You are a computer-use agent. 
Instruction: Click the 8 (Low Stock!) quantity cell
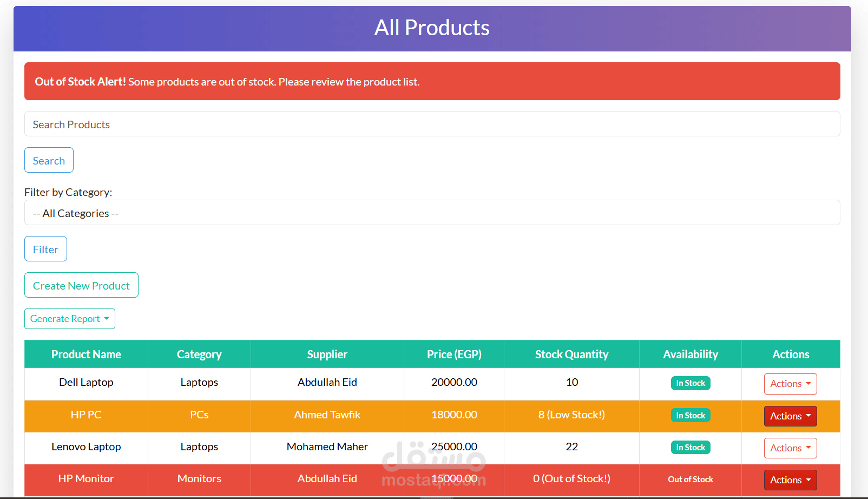coord(572,415)
